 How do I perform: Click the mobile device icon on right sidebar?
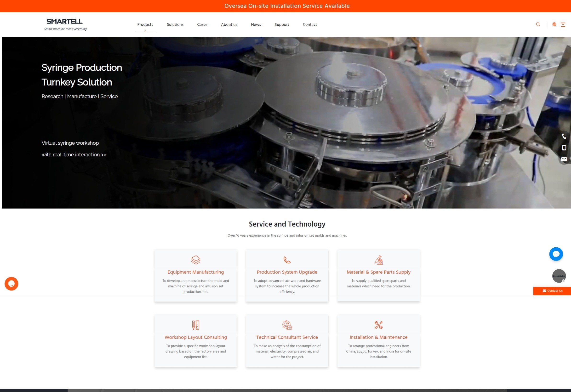pos(564,148)
